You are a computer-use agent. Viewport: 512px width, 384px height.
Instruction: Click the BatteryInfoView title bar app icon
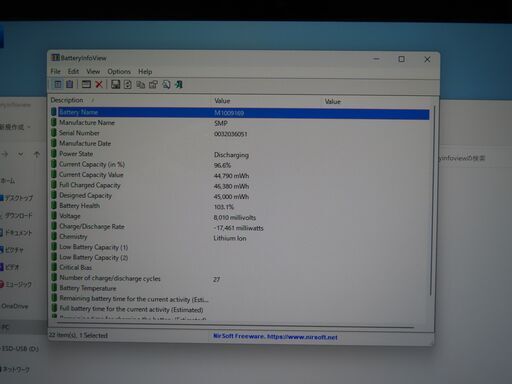pos(55,57)
